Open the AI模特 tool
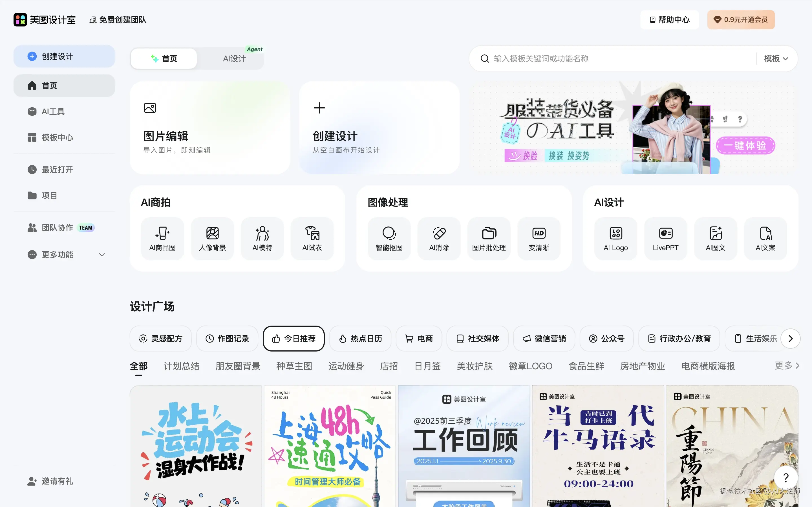This screenshot has height=507, width=812. pos(262,238)
